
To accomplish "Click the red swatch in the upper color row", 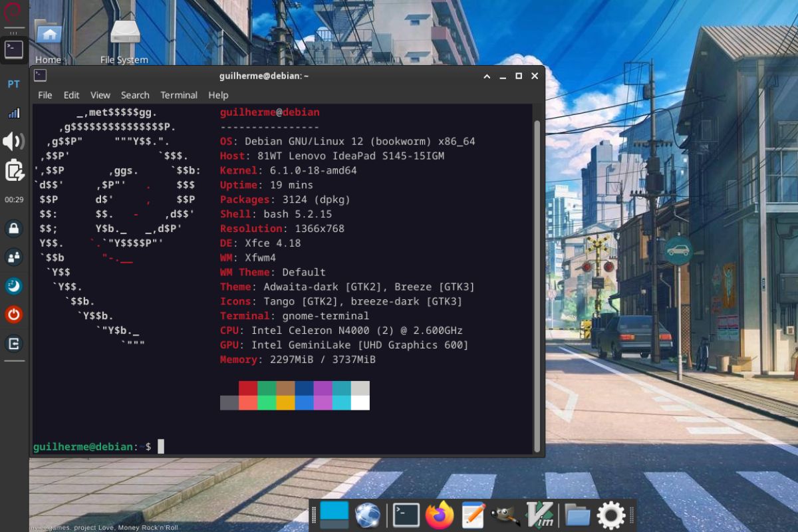I will point(248,388).
